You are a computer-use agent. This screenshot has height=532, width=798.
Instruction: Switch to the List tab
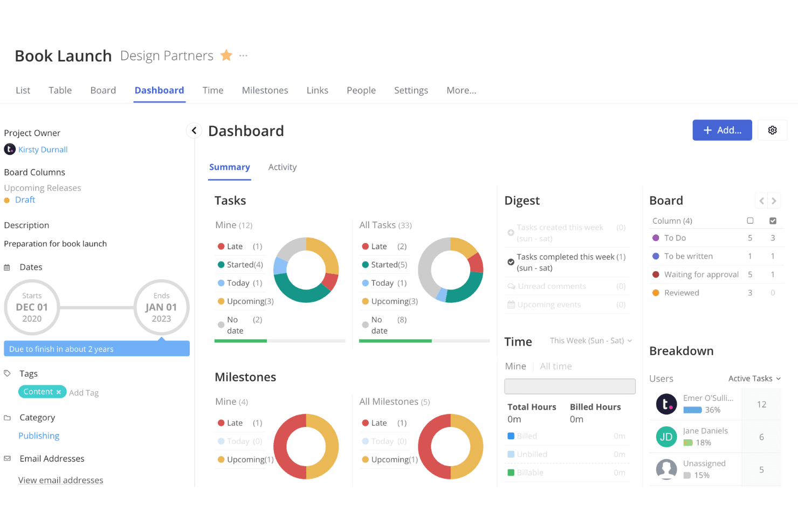tap(23, 90)
